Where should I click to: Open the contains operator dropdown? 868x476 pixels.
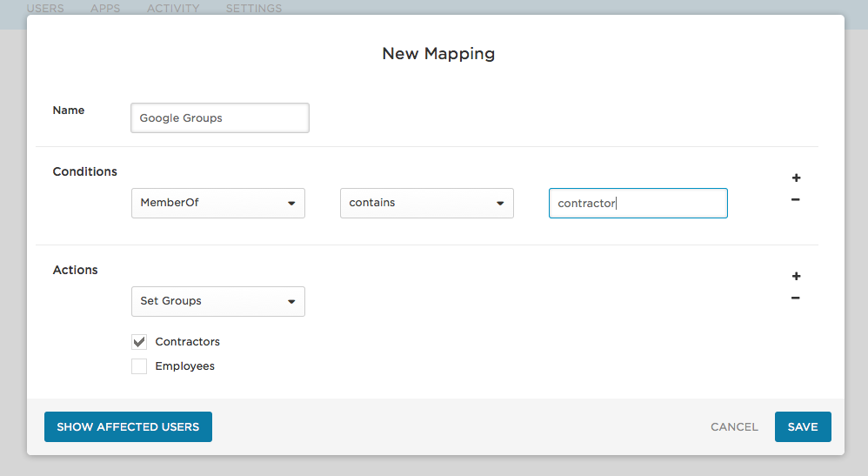pos(427,203)
